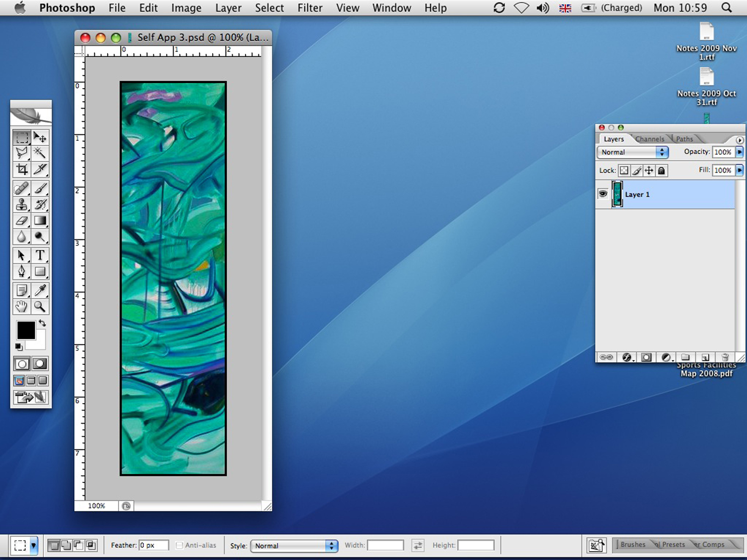Hide Layer 1 using eye icon
Screen dimensions: 747x560
(x=603, y=194)
